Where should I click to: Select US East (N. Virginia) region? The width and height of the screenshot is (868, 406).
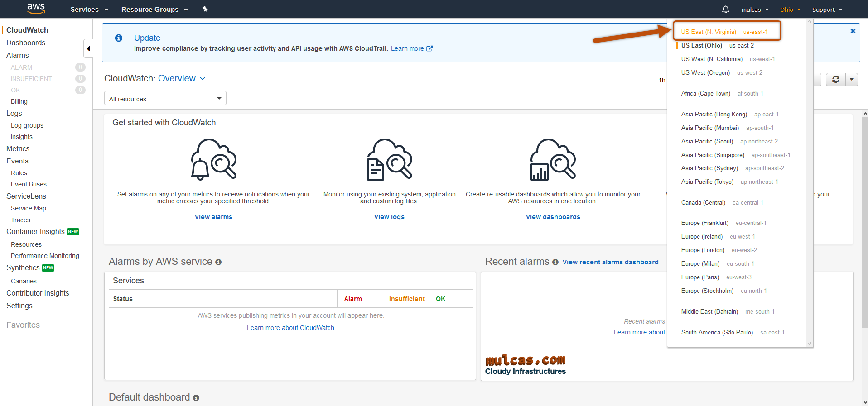point(724,32)
